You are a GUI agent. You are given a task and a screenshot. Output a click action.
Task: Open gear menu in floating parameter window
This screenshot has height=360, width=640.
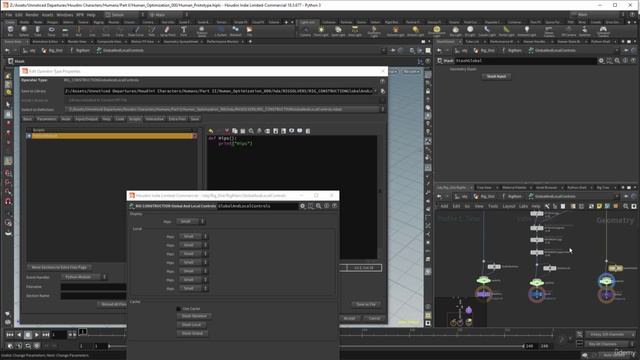[x=302, y=206]
